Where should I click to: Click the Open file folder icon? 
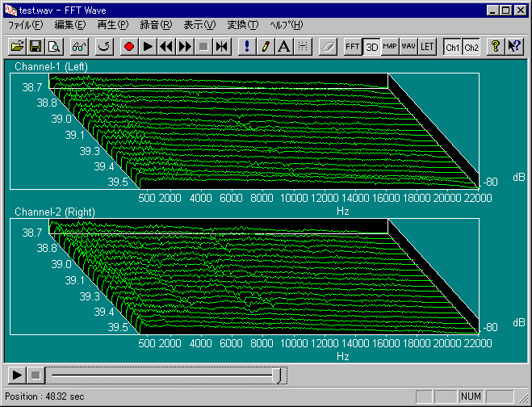point(17,47)
